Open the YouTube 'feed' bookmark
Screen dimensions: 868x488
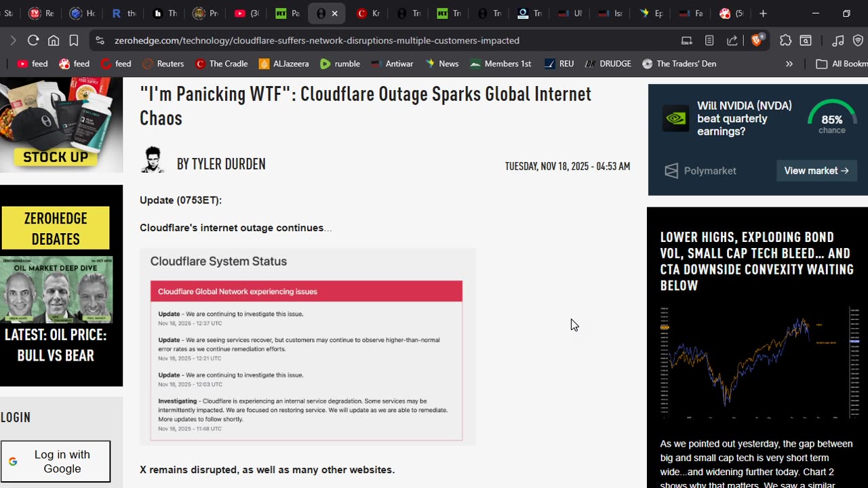click(33, 64)
